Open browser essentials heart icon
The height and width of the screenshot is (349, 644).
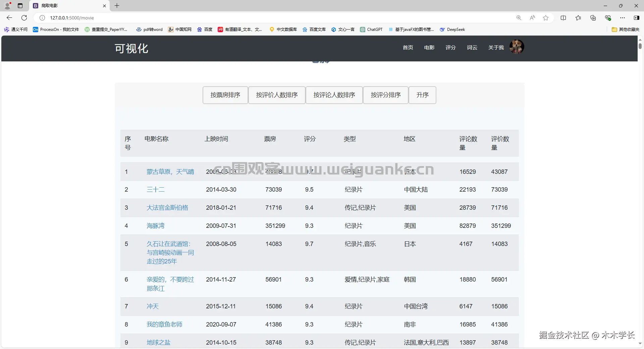[x=608, y=18]
